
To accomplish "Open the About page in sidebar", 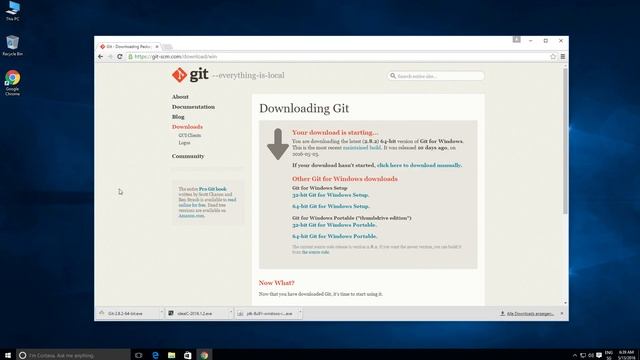I will click(180, 97).
